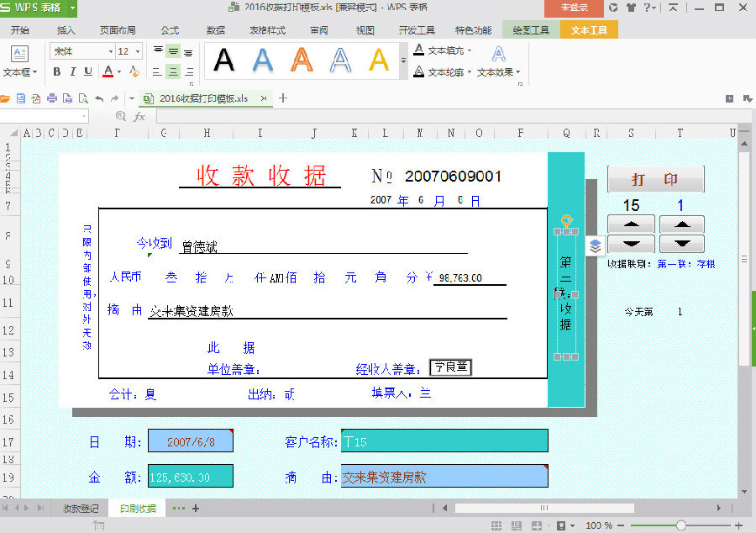Undo the last action

[99, 99]
